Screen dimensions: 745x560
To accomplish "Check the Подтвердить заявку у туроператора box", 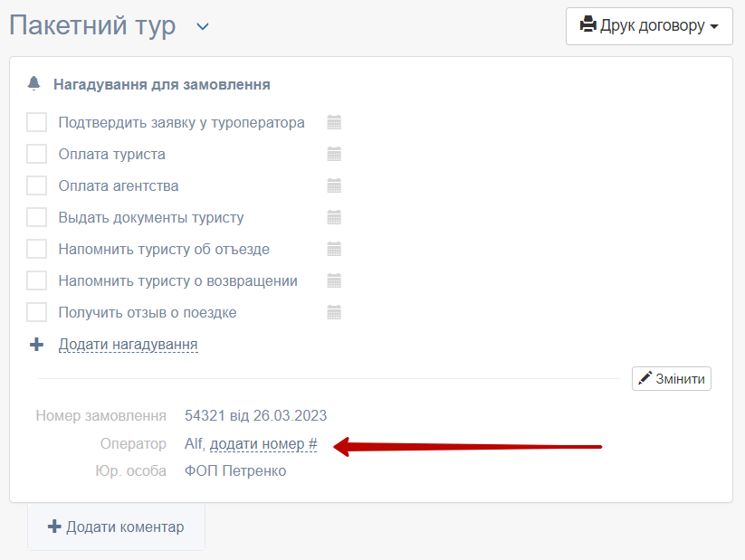I will click(36, 122).
